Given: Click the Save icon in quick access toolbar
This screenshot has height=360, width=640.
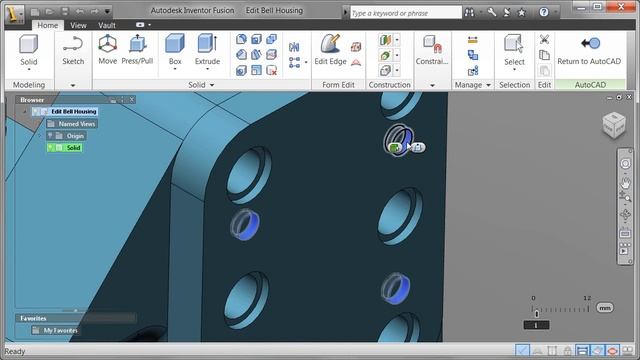Looking at the screenshot, I should [65, 11].
